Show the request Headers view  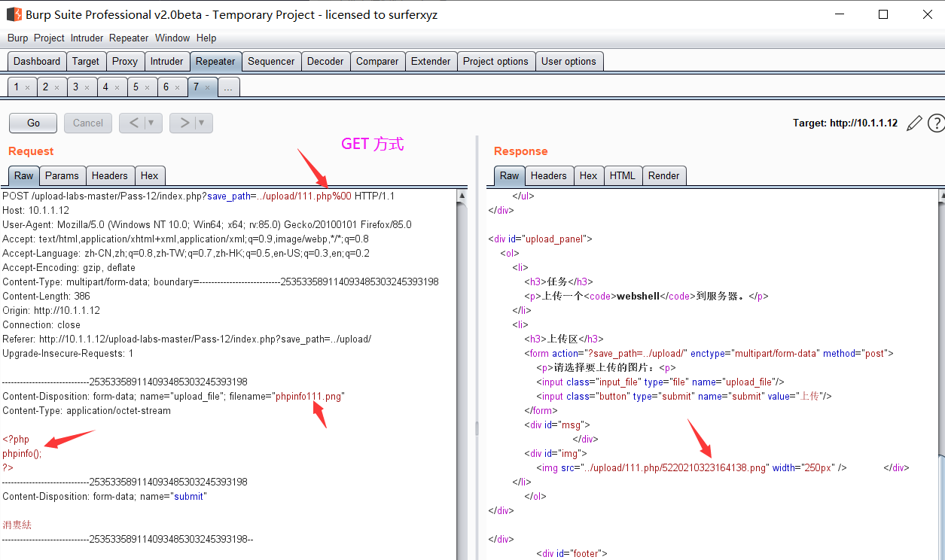pos(109,175)
